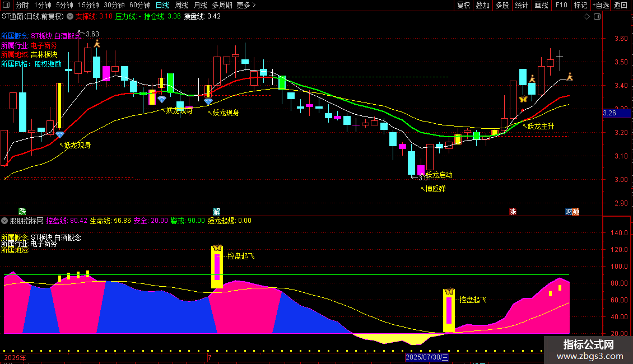
Task: Click the green 跌 event marker
Action: point(22,212)
